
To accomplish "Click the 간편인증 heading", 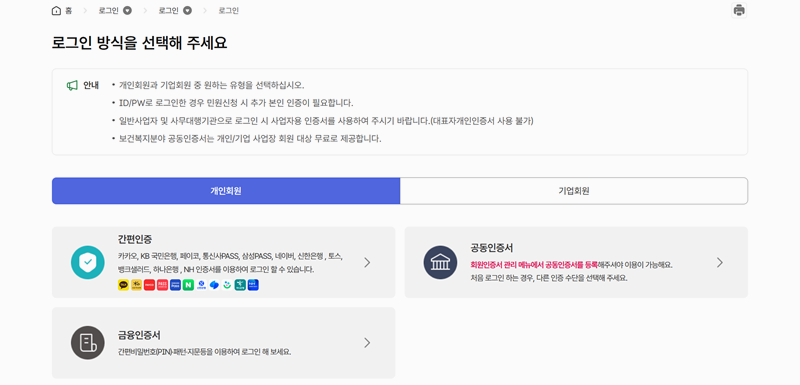I will click(x=135, y=239).
